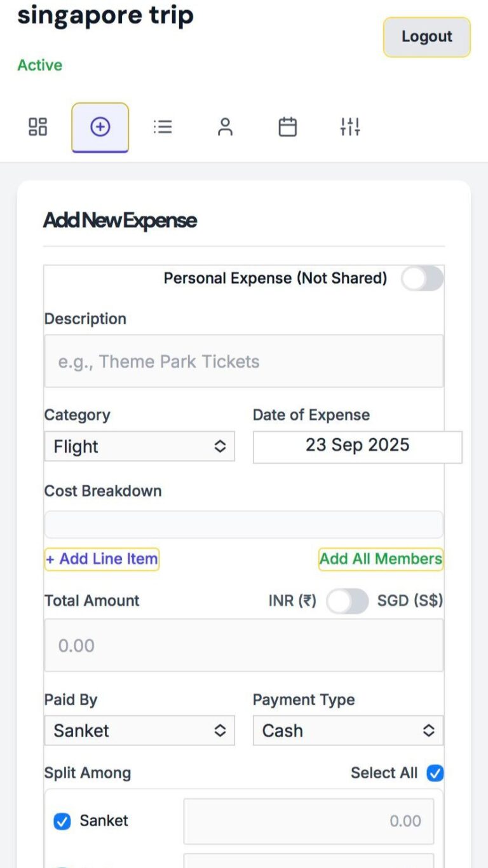Image resolution: width=488 pixels, height=868 pixels.
Task: Click the Description input field
Action: pos(243,361)
